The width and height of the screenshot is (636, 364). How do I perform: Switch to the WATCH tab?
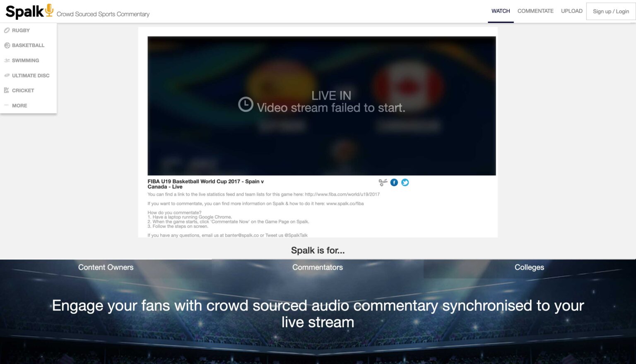click(501, 11)
